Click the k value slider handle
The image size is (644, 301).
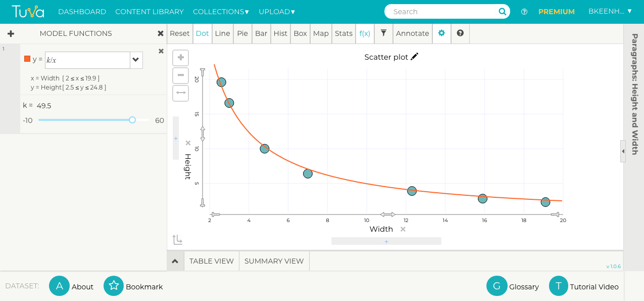(x=132, y=120)
